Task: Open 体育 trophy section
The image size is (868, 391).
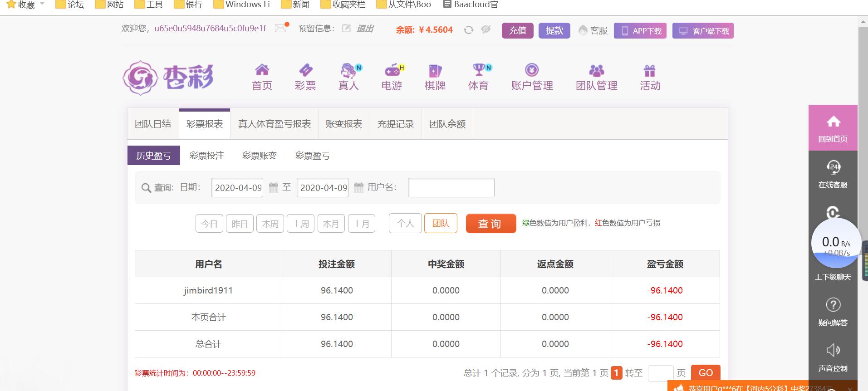Action: (x=479, y=77)
